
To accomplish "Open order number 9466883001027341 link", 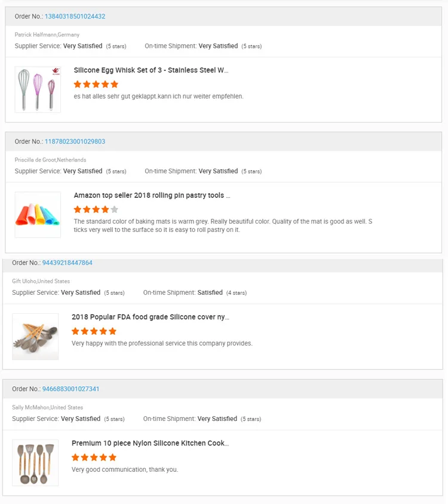I will (x=70, y=389).
